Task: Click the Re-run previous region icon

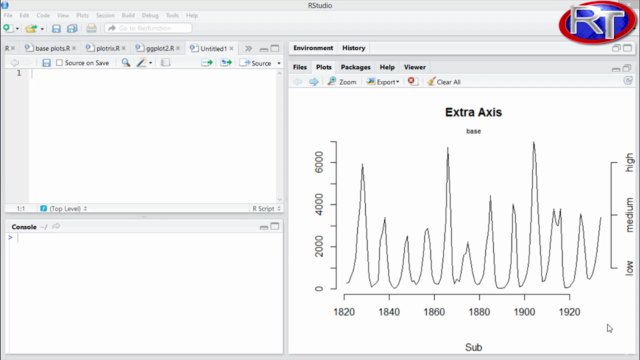Action: (226, 62)
